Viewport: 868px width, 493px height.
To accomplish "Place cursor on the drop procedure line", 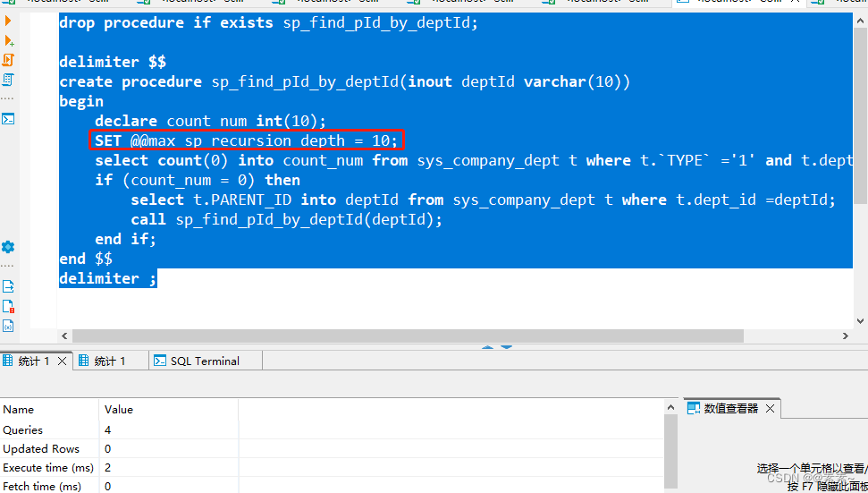I will point(268,22).
